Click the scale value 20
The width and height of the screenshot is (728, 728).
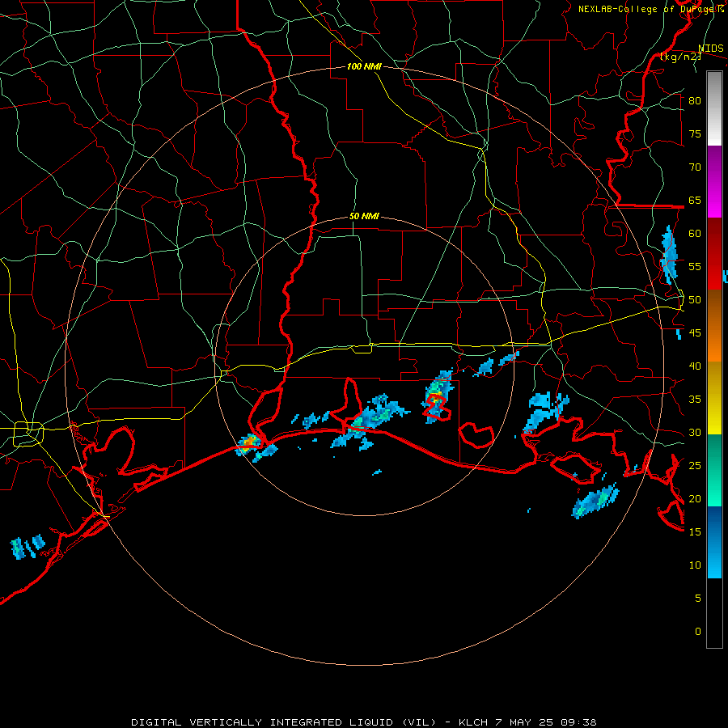coord(695,499)
